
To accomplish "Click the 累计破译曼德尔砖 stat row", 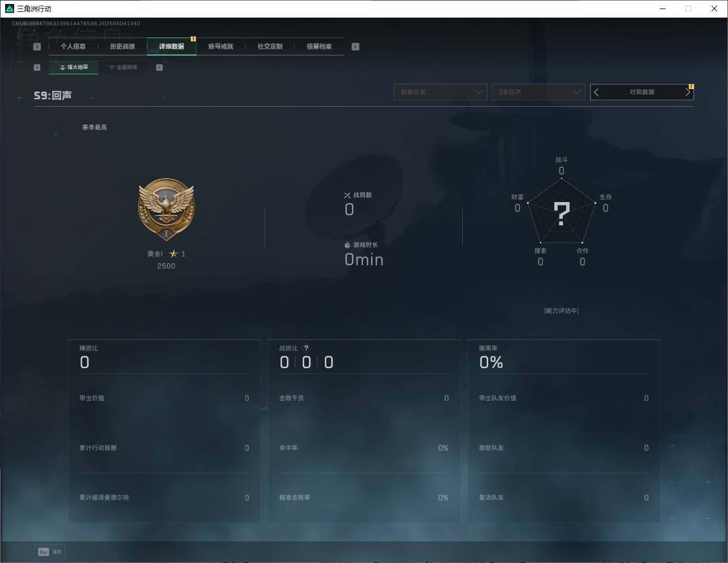I will pyautogui.click(x=164, y=498).
